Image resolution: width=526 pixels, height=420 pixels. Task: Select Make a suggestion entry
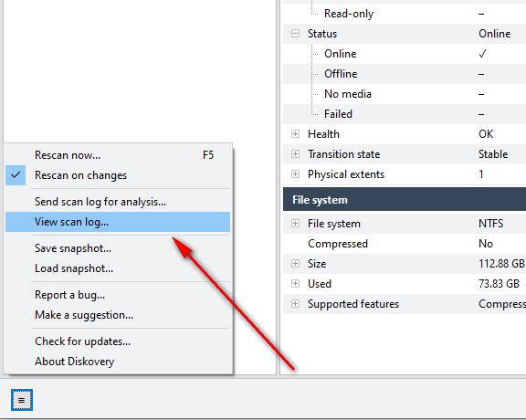coord(118,315)
